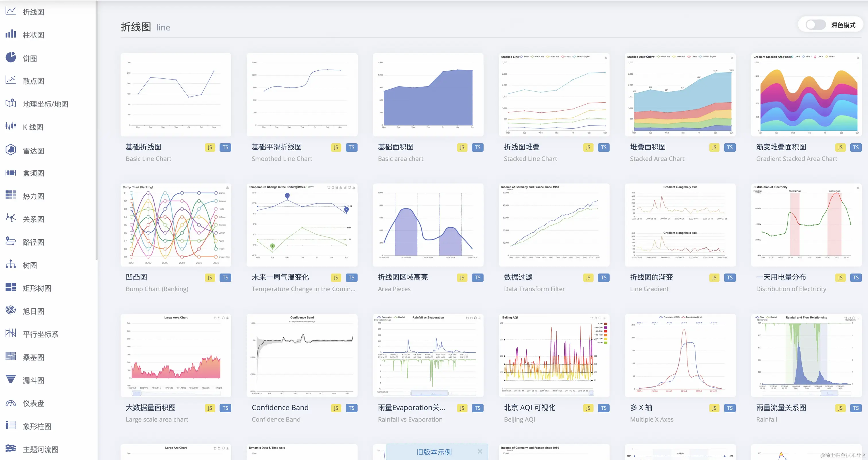
Task: Click the map icon beside 地理坐标/地图
Action: point(11,103)
